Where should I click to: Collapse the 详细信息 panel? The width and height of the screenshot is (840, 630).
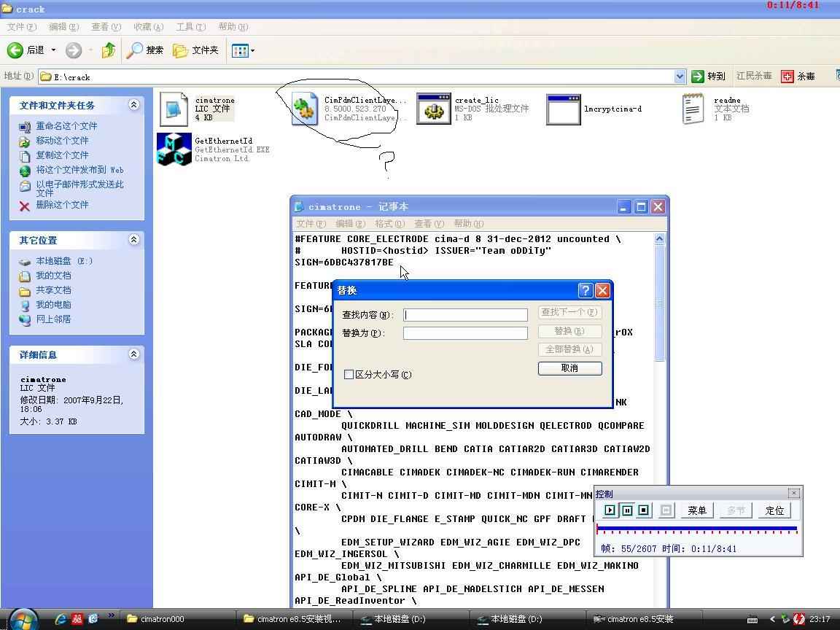coord(134,354)
